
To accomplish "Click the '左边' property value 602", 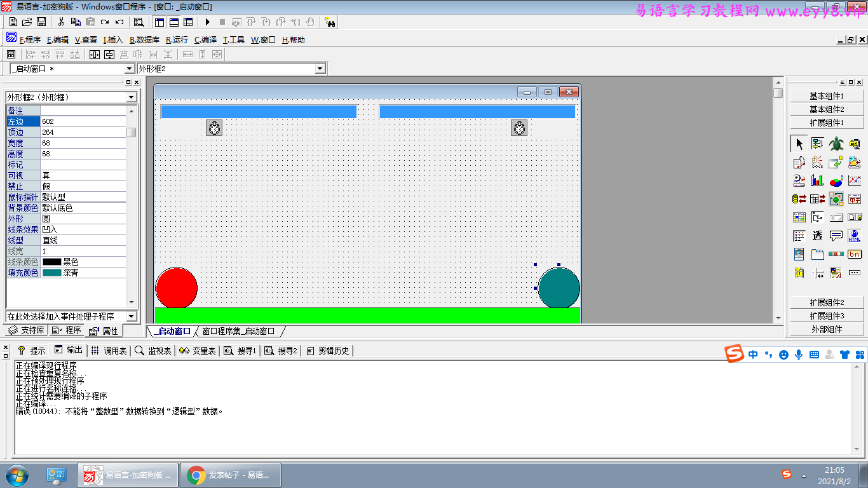I will coord(83,121).
